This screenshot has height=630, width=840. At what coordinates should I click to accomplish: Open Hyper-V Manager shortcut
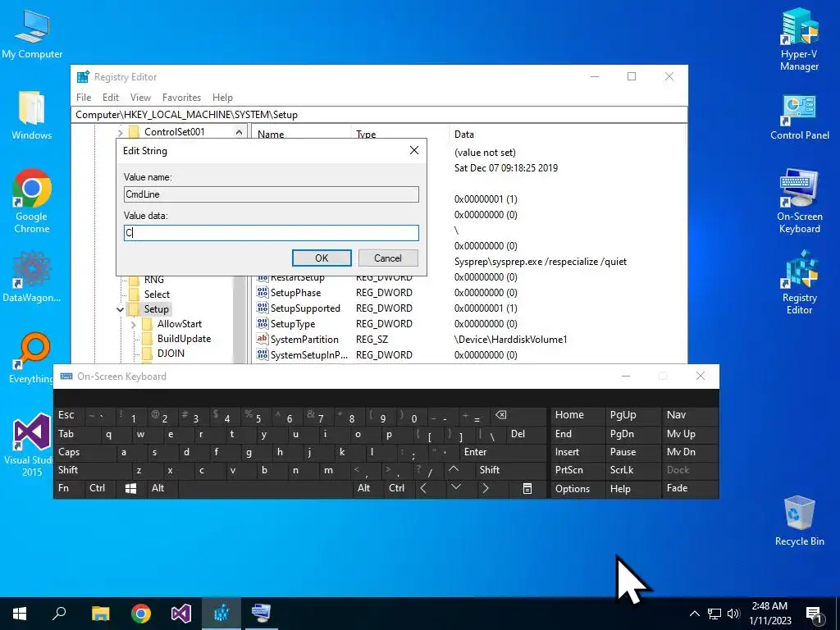pos(799,39)
